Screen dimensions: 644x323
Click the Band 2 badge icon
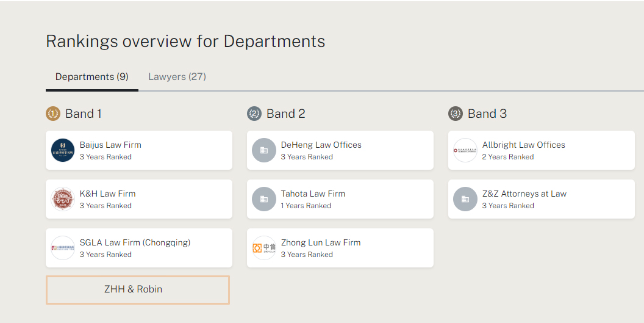point(254,114)
